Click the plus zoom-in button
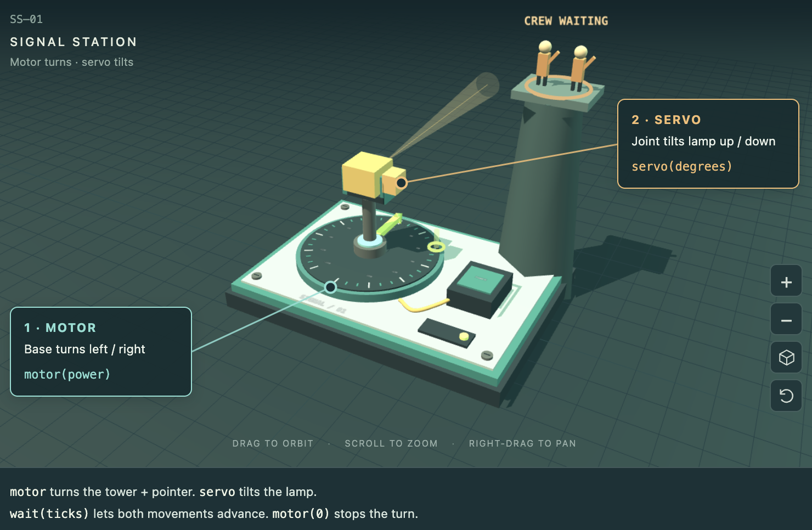 tap(786, 282)
